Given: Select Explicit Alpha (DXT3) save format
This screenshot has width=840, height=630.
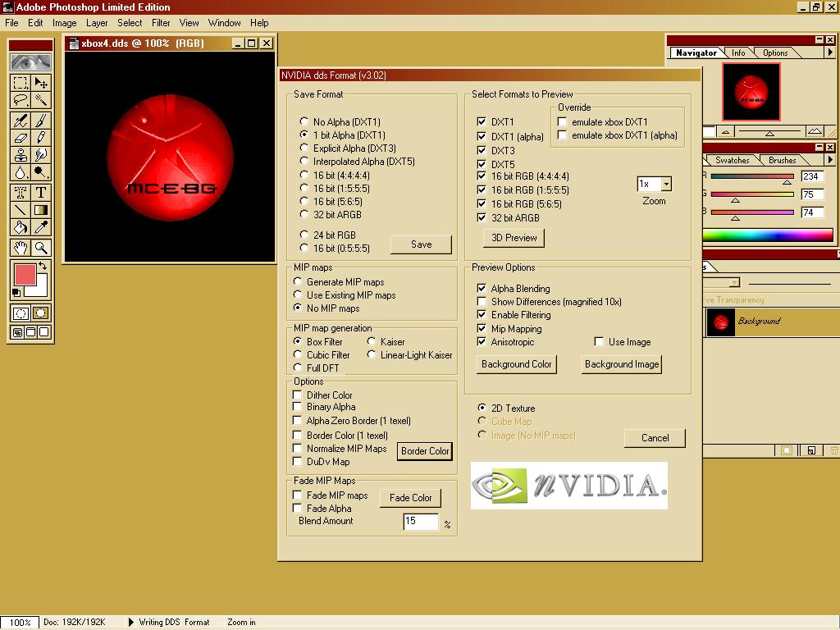Looking at the screenshot, I should point(304,148).
